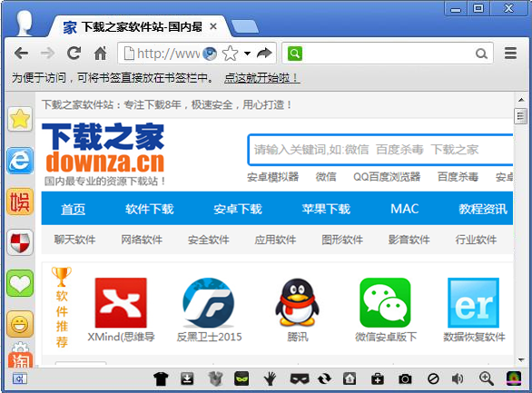532x393 pixels.
Task: Open the 安卓下载 navigation tab
Action: click(238, 209)
